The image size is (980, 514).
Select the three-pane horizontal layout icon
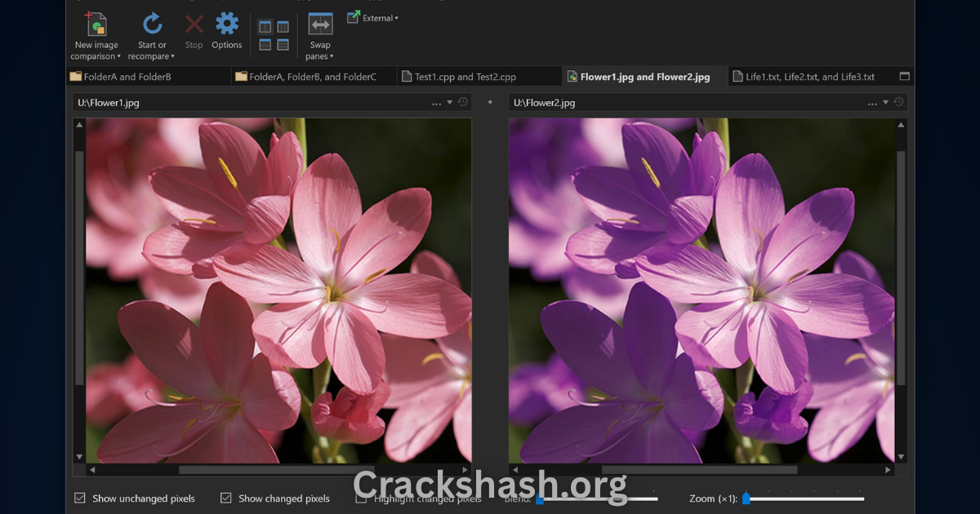(283, 45)
